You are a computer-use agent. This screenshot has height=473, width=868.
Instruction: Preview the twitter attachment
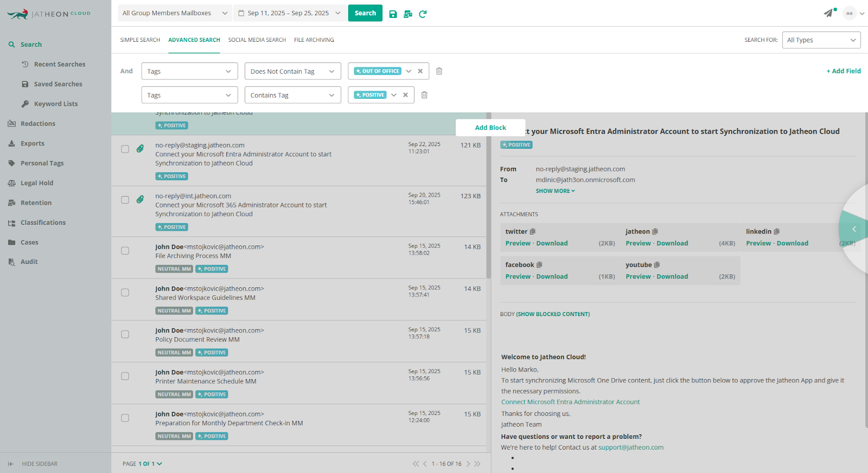coord(518,243)
